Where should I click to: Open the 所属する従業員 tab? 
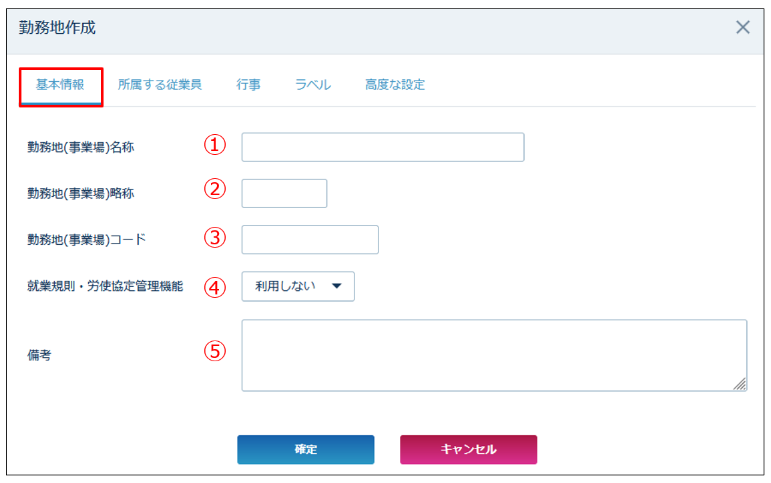pos(160,85)
